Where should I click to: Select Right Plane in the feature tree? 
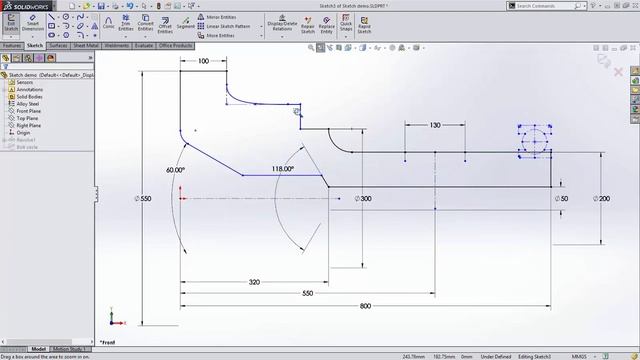(24, 125)
